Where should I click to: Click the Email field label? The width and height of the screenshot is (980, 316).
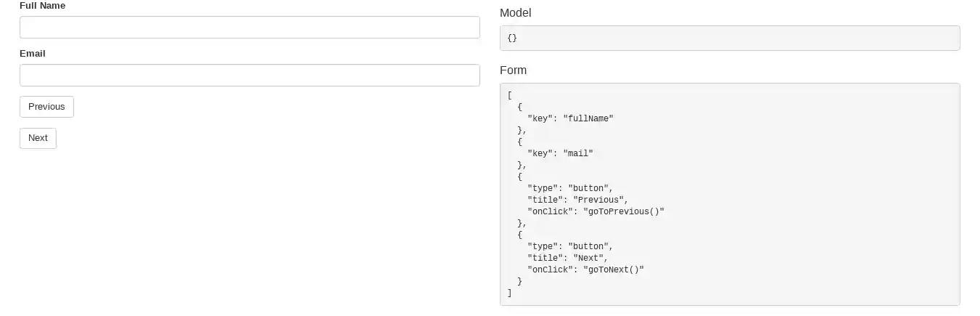point(33,54)
